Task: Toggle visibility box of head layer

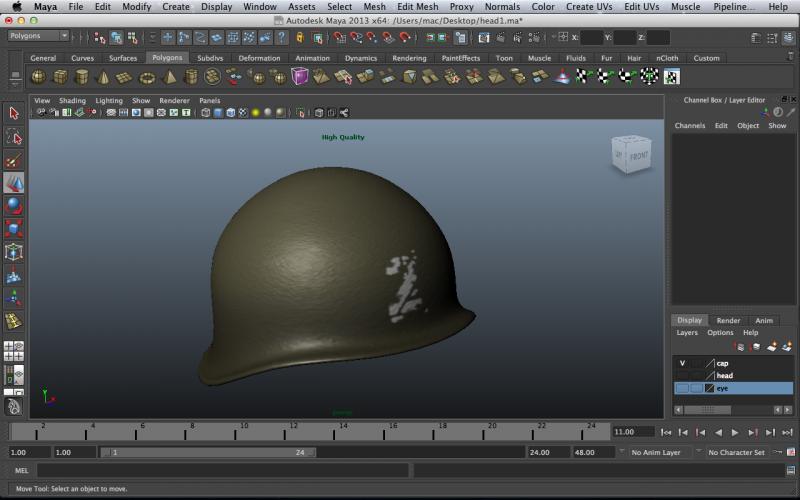Action: (682, 375)
